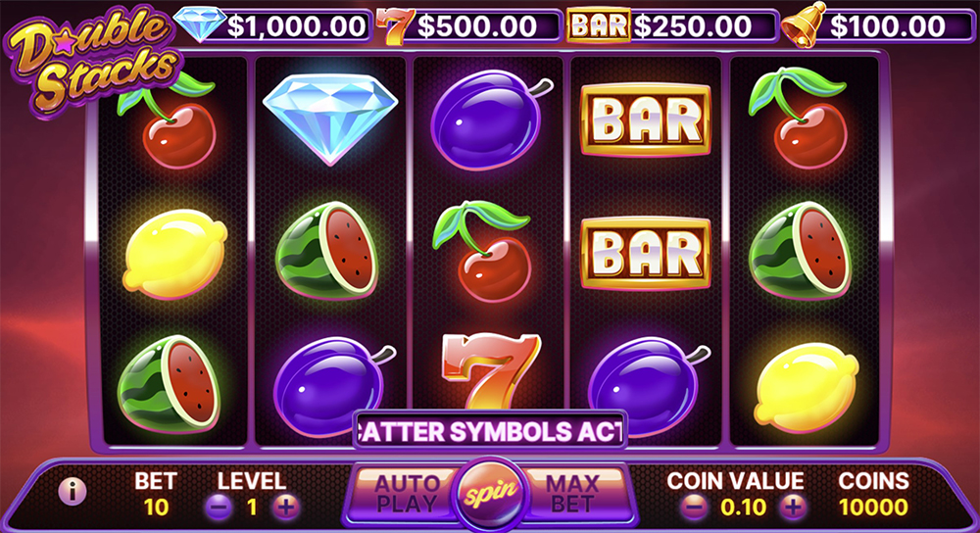Screen dimensions: 980x533
Task: Click the red 7 symbol on middle reel
Action: click(x=491, y=371)
